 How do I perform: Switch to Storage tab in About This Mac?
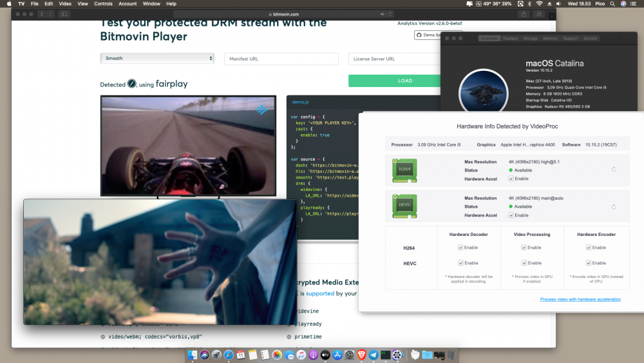pos(530,38)
